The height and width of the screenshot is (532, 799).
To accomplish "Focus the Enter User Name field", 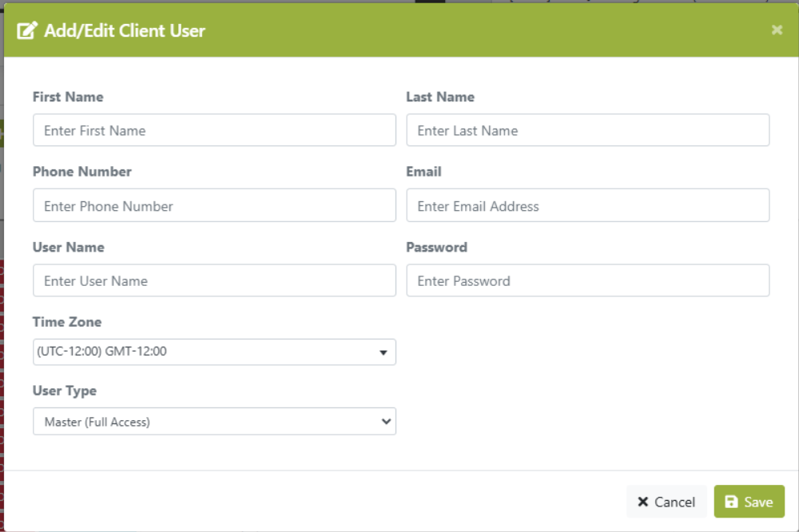I will pos(213,281).
